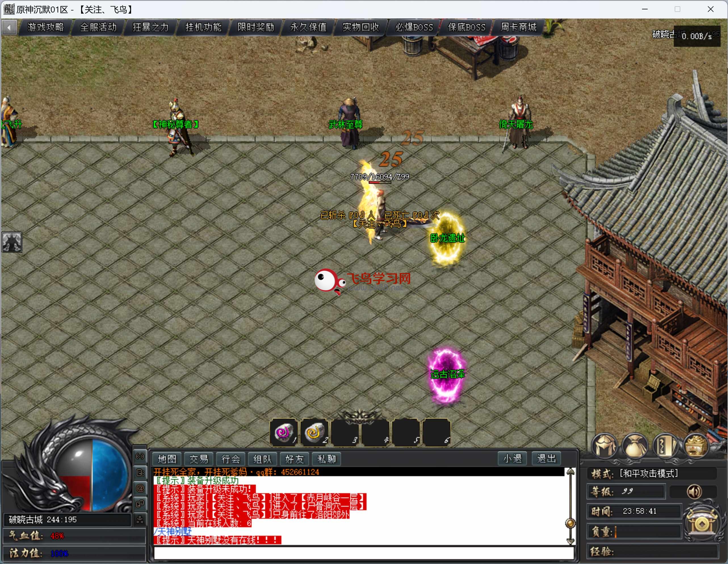
Task: Open the 周卡商城 top menu
Action: [518, 27]
